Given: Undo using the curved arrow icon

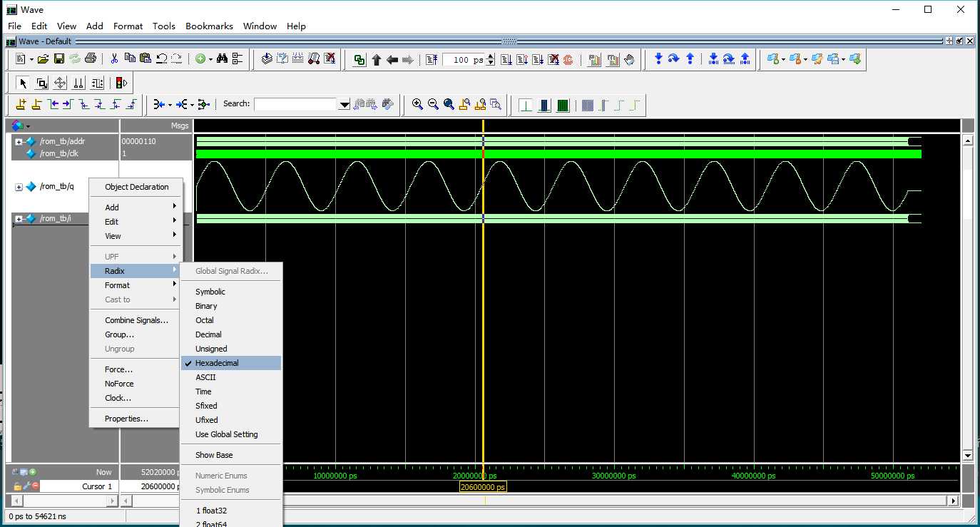Looking at the screenshot, I should [x=161, y=59].
